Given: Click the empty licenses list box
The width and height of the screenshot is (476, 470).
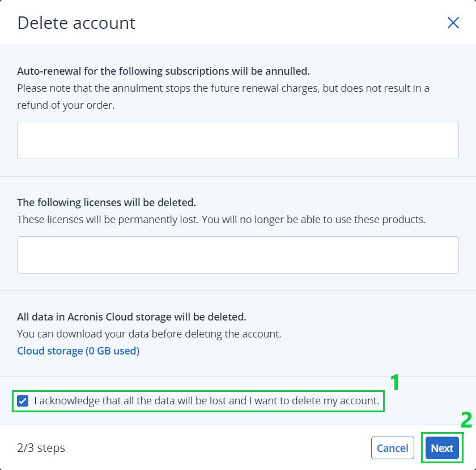Looking at the screenshot, I should click(x=237, y=255).
